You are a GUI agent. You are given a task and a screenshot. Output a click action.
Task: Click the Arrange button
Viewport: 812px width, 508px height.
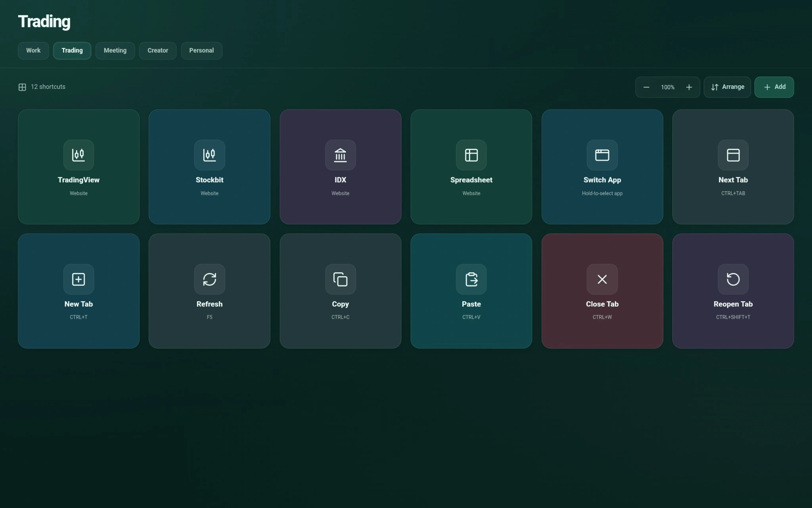727,87
